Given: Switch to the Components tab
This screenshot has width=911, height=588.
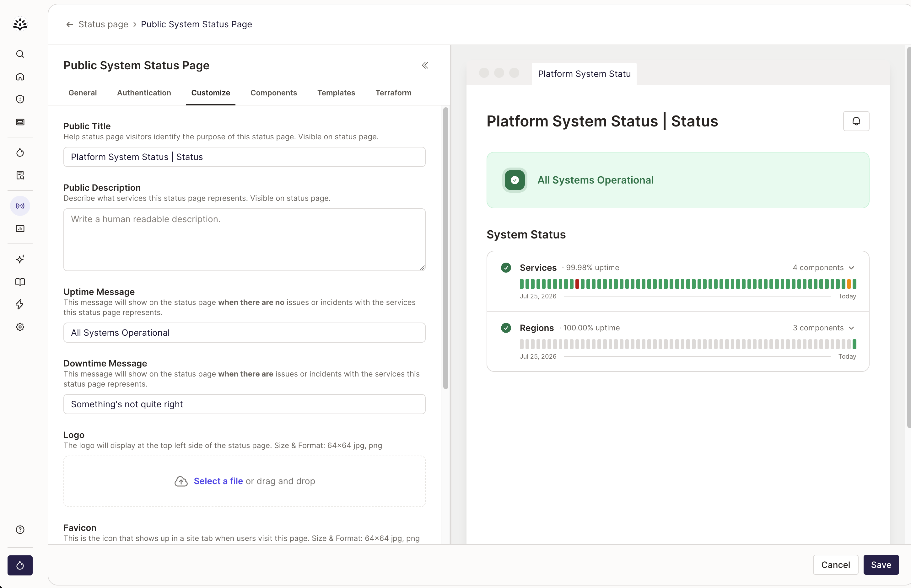Looking at the screenshot, I should point(273,93).
